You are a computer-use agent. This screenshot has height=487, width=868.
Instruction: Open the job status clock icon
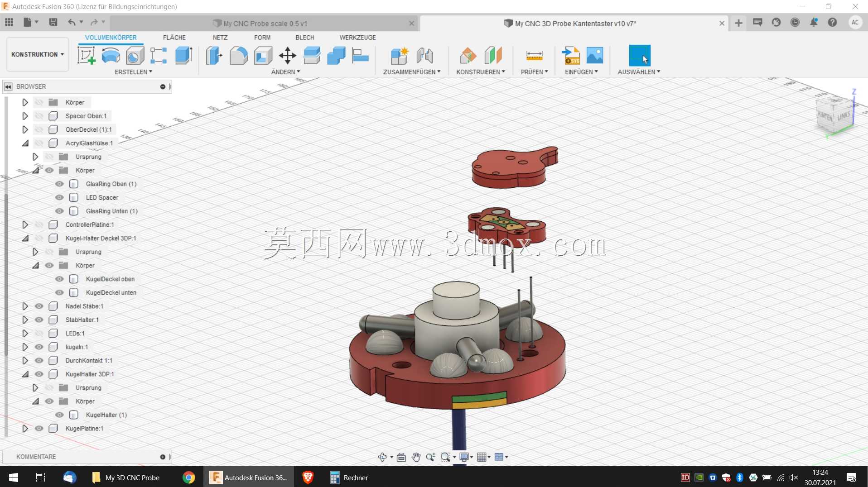coord(795,22)
